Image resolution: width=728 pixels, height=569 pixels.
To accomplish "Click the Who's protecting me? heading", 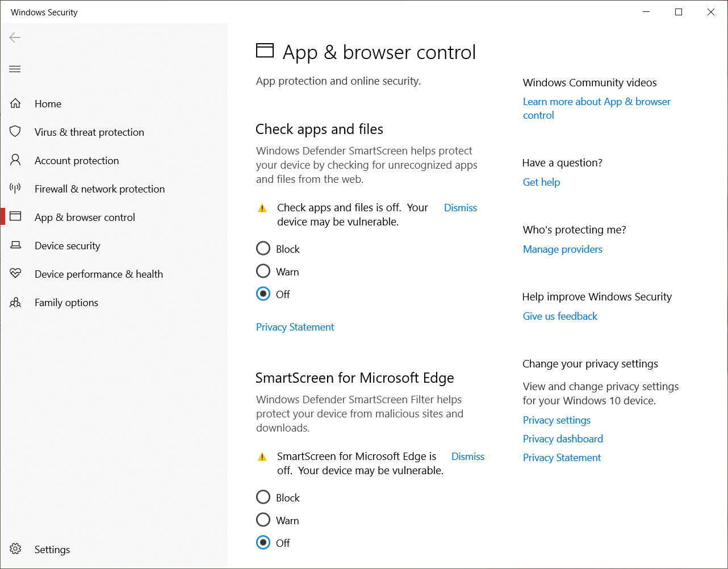I will point(574,230).
